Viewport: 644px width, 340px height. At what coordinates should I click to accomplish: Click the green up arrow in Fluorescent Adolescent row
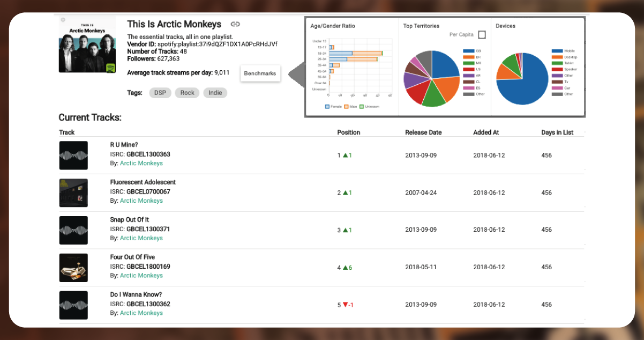pos(346,193)
